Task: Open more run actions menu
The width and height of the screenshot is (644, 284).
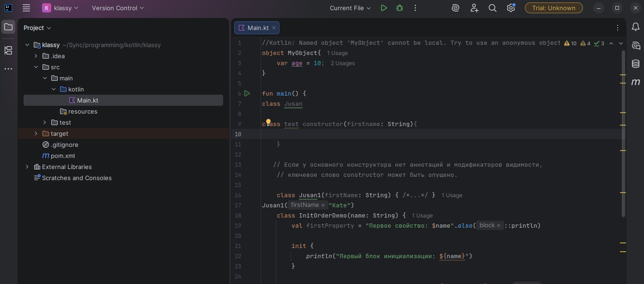Action: (415, 8)
